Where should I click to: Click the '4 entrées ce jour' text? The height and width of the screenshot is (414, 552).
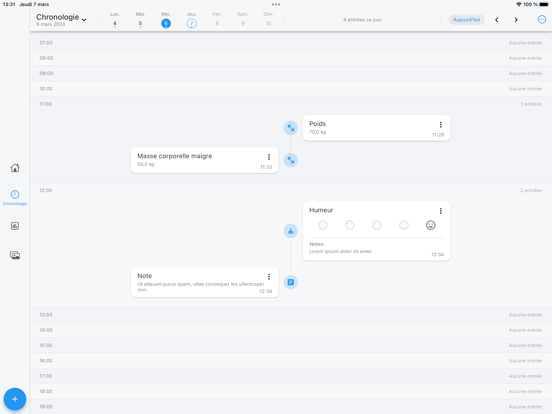pyautogui.click(x=362, y=20)
